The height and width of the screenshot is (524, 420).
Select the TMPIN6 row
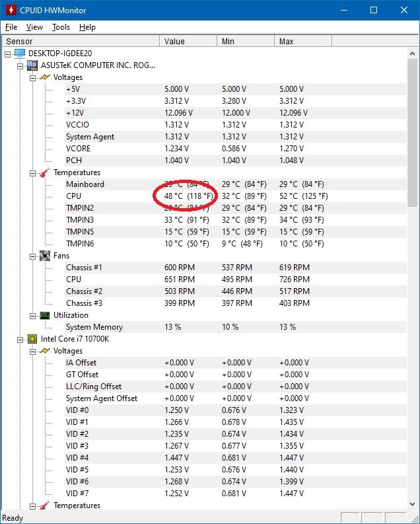tap(236, 244)
